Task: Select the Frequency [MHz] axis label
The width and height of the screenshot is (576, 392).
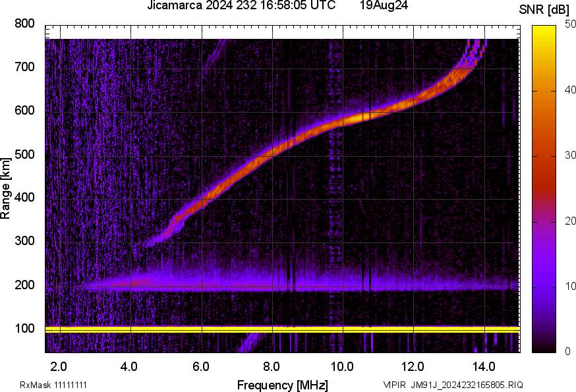Action: 282,385
